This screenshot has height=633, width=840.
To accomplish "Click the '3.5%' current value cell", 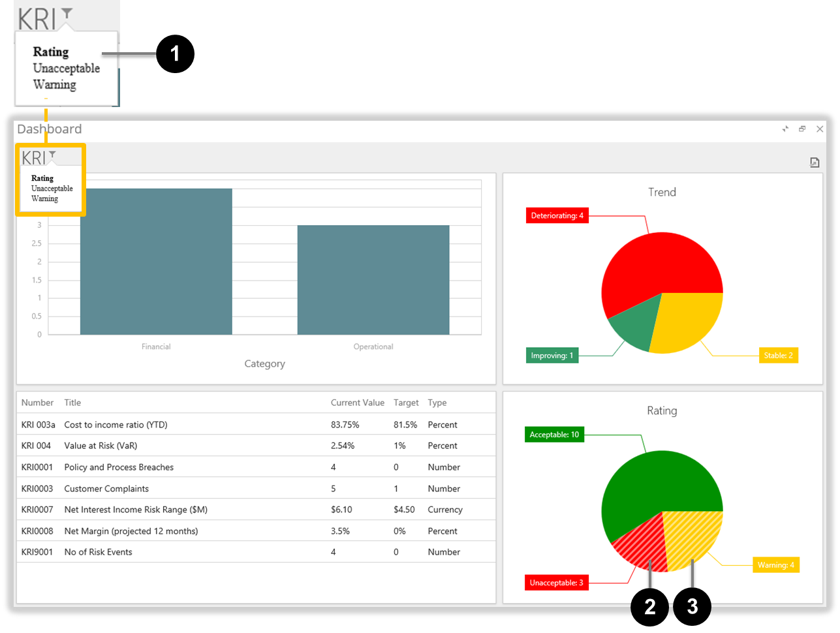I will tap(340, 531).
